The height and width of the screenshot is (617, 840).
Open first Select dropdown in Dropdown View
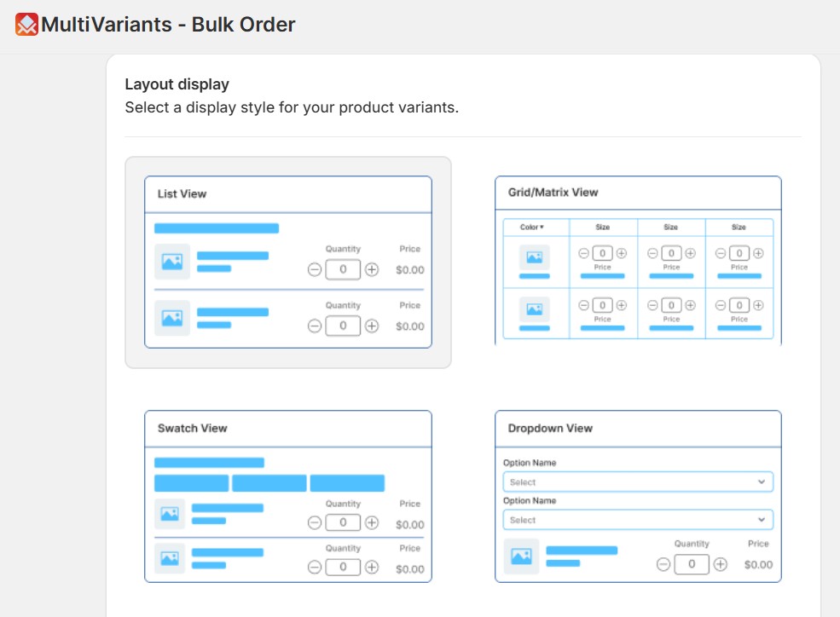point(638,481)
